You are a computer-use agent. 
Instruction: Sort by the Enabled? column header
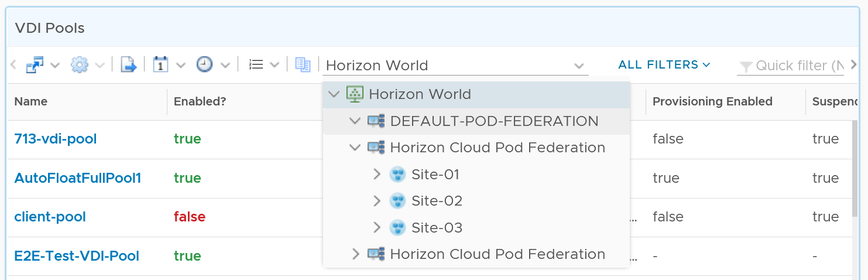(200, 101)
